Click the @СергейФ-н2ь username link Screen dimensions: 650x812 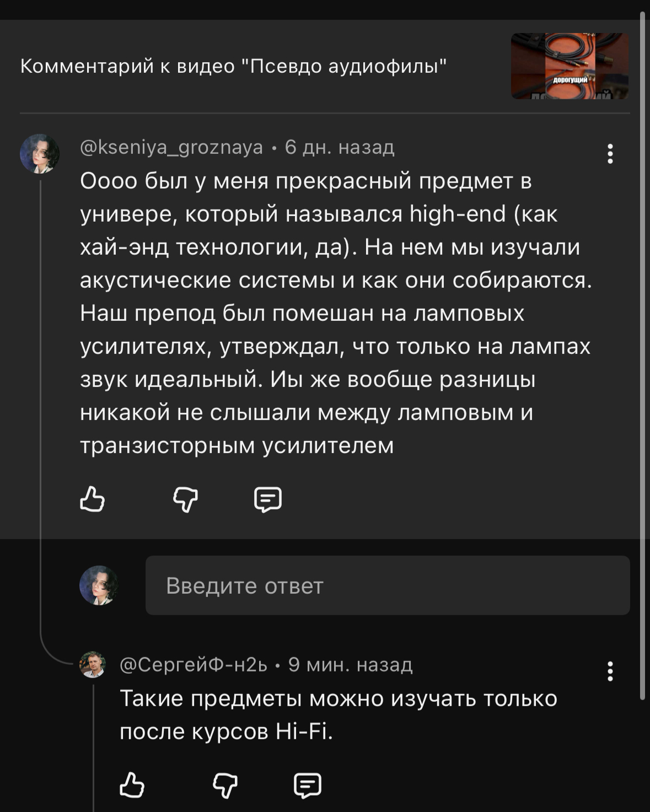[x=194, y=665]
